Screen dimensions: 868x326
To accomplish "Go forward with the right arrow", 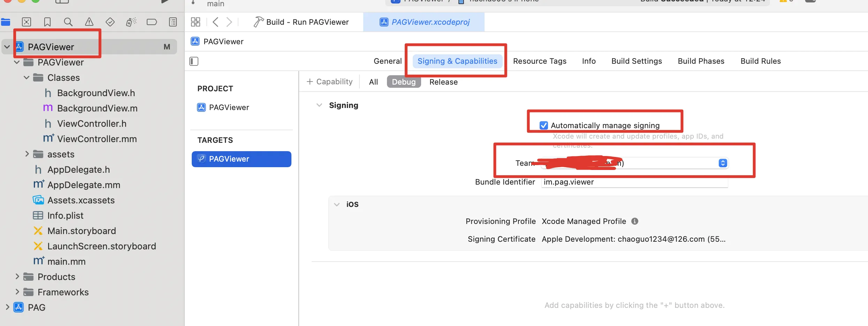I will coord(229,22).
